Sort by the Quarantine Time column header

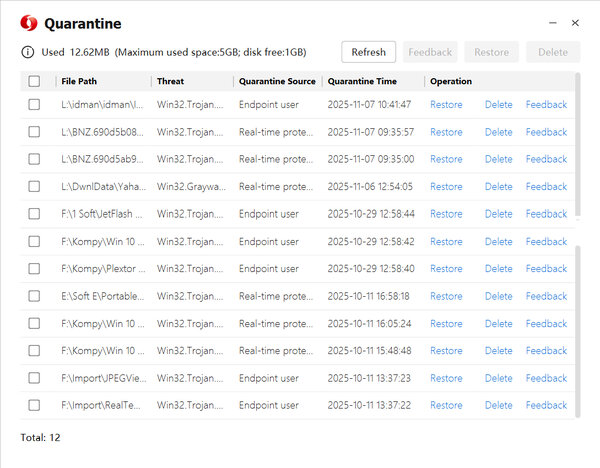362,81
